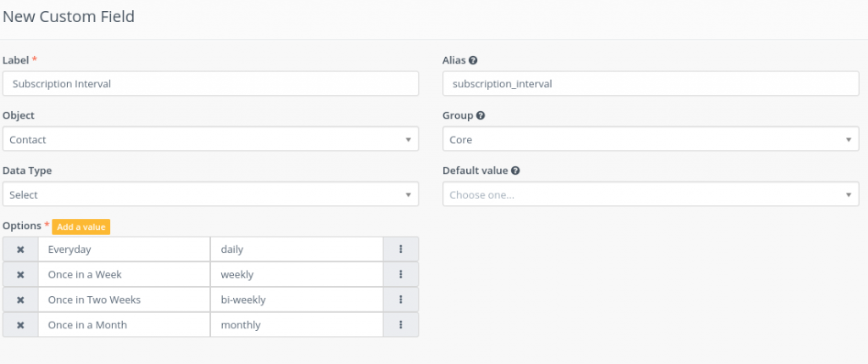
Task: Click the Label field with Subscription Interval
Action: pos(210,84)
